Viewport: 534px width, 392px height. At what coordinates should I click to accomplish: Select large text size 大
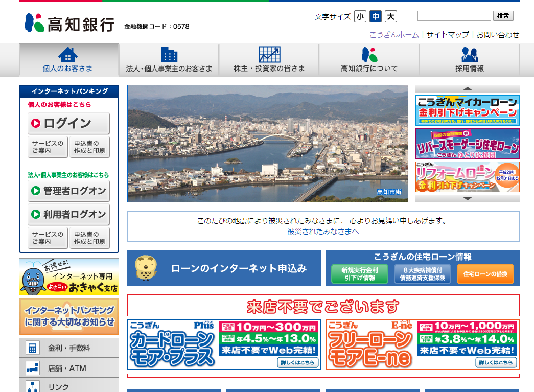(x=391, y=16)
